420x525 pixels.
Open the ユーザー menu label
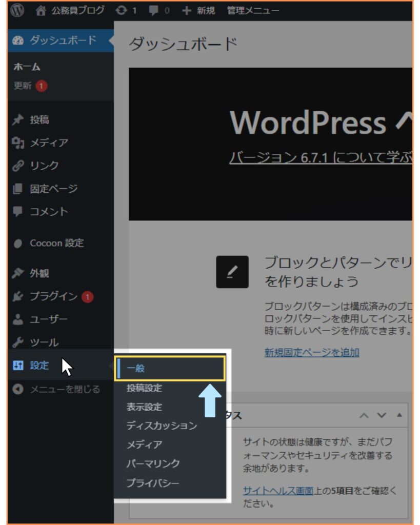coord(49,319)
